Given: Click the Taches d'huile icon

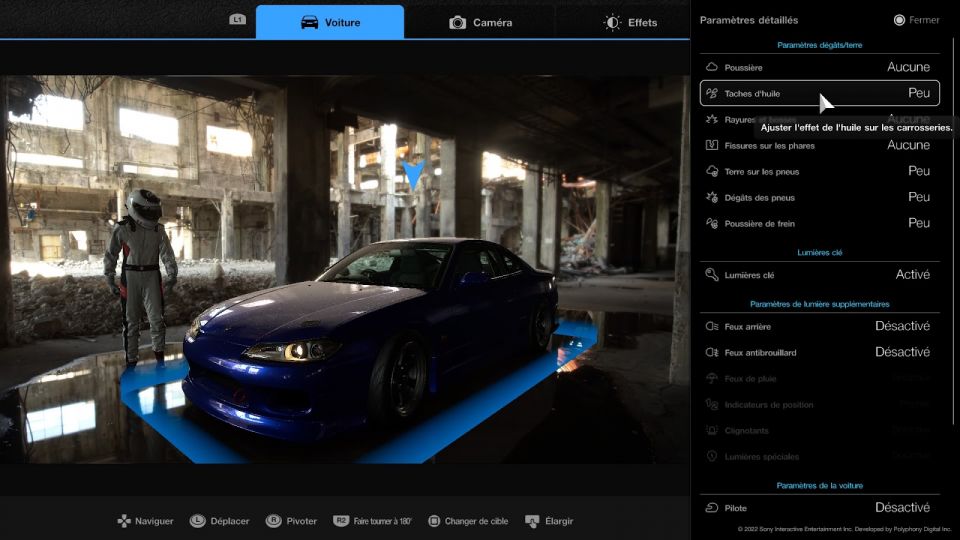Looking at the screenshot, I should click(x=711, y=93).
